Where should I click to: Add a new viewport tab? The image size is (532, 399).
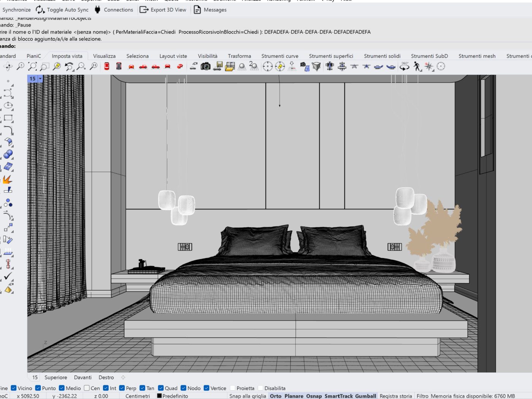click(123, 377)
